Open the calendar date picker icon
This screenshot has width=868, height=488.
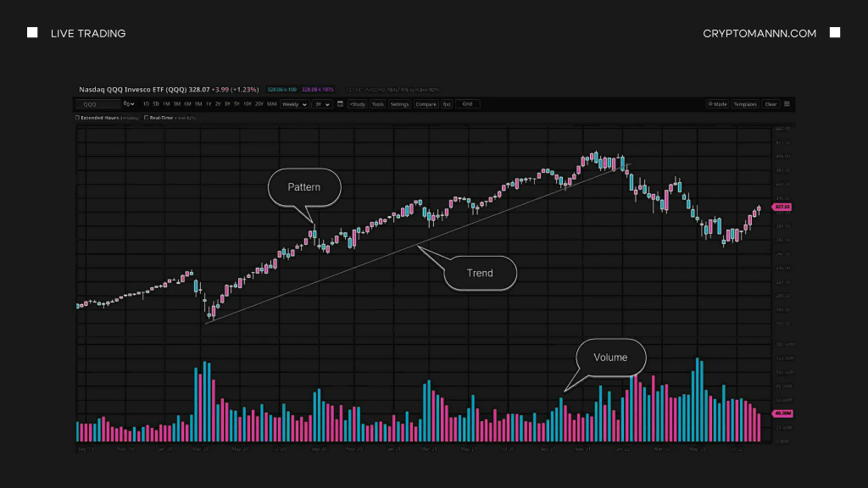340,104
